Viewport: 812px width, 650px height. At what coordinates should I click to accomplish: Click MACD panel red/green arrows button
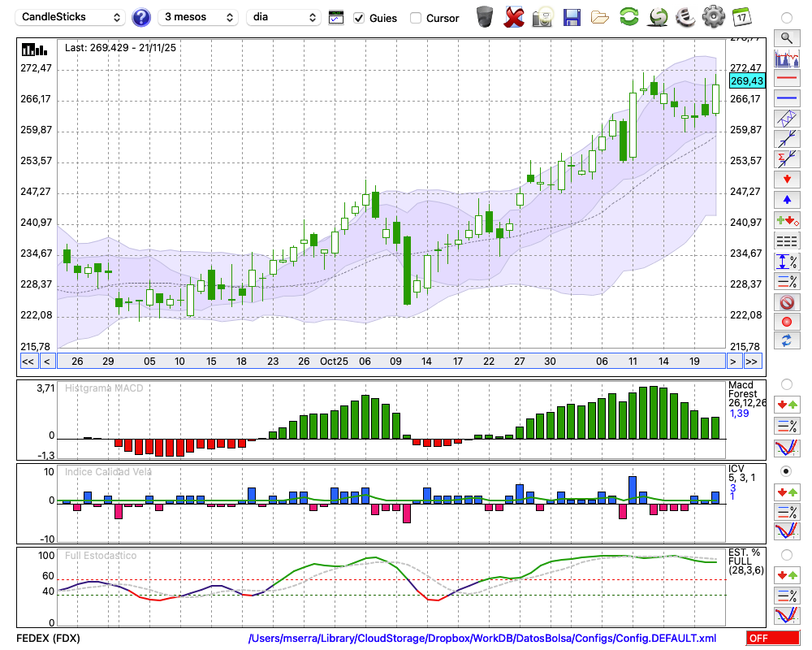pos(787,405)
